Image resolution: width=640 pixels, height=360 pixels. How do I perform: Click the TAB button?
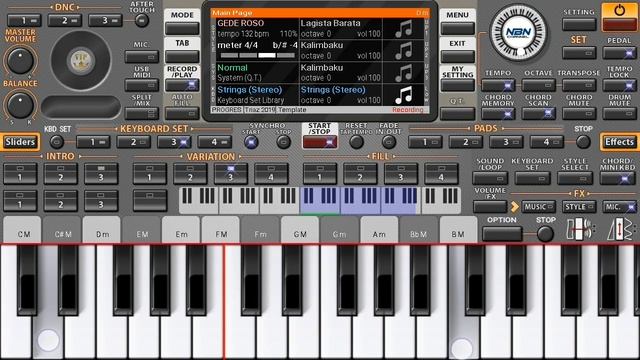(182, 57)
